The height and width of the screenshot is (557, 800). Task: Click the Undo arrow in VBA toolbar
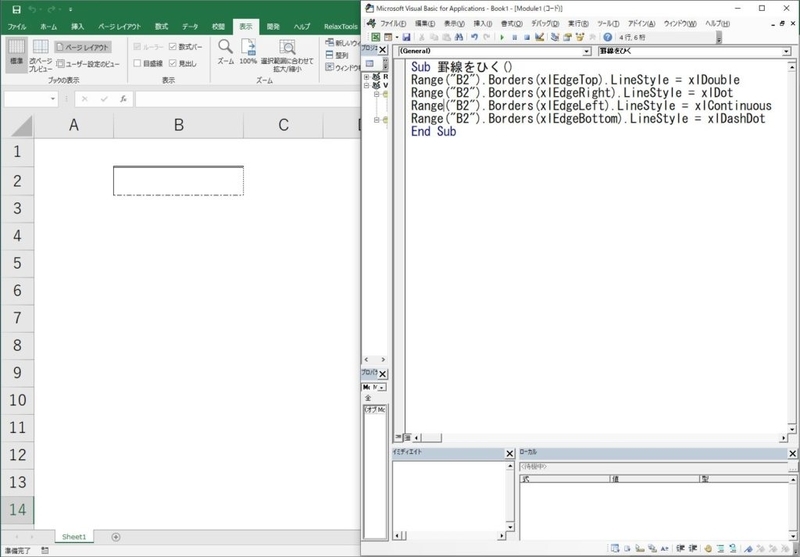pos(474,37)
